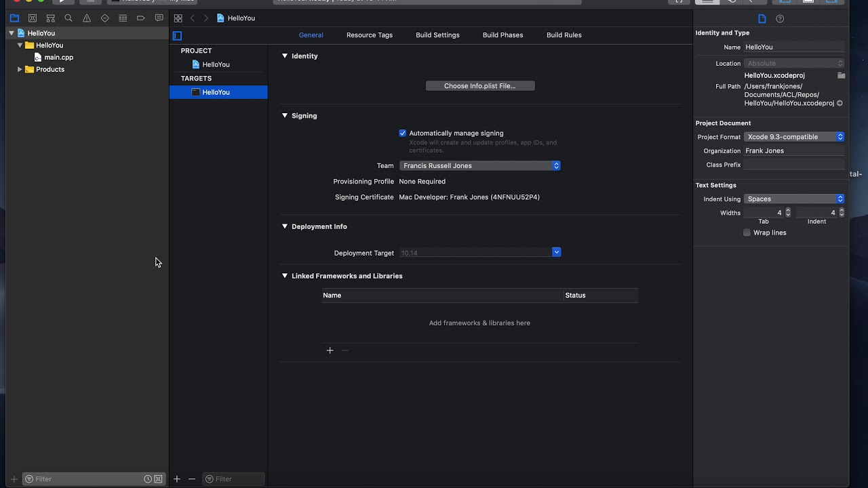Add a new target with plus button

(176, 479)
